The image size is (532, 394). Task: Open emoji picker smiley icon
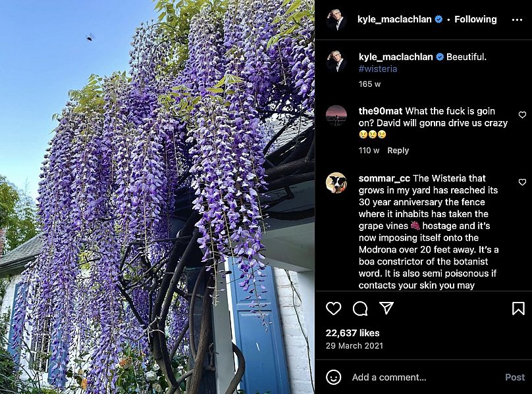point(334,377)
